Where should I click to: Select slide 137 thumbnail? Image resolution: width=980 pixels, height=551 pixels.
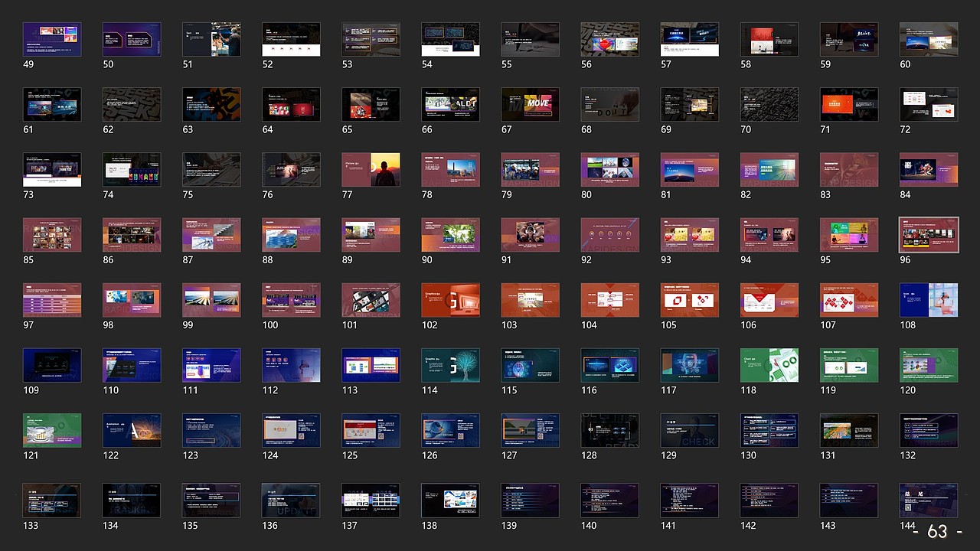click(x=371, y=500)
